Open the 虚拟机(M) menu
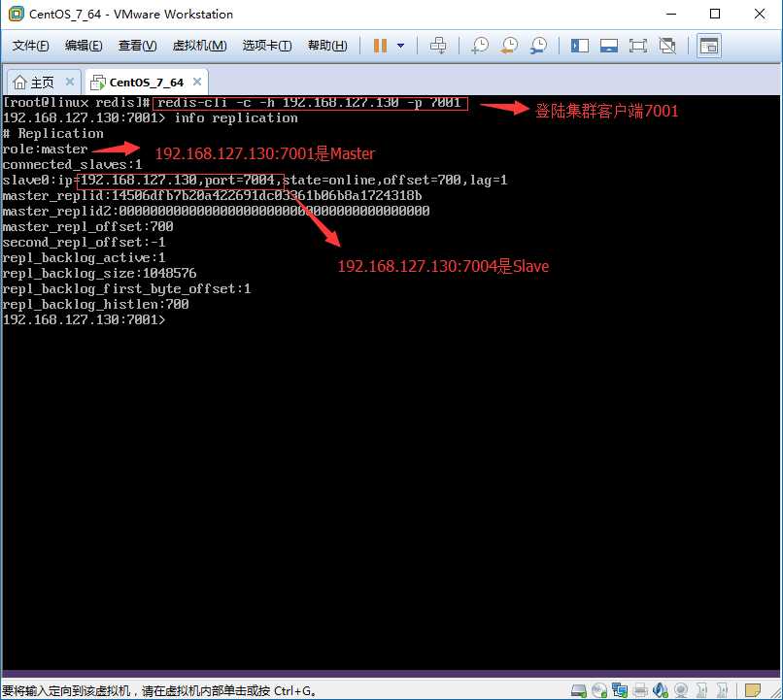This screenshot has width=783, height=700. click(199, 46)
